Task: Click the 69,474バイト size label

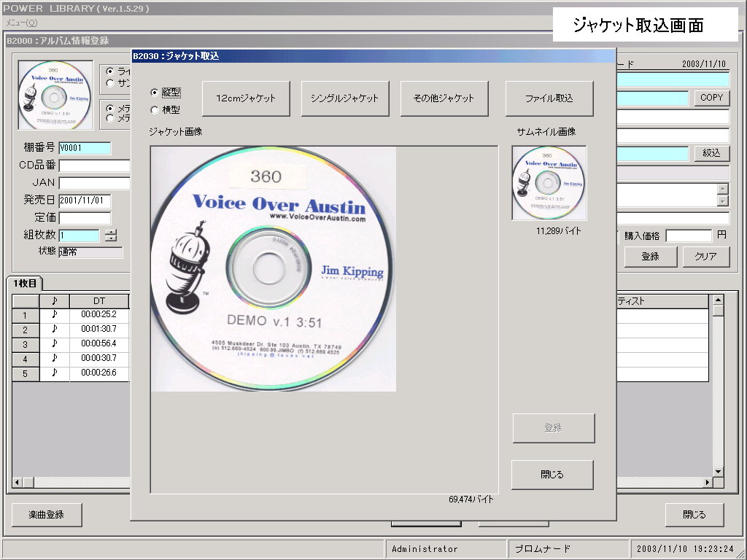Action: (x=471, y=499)
